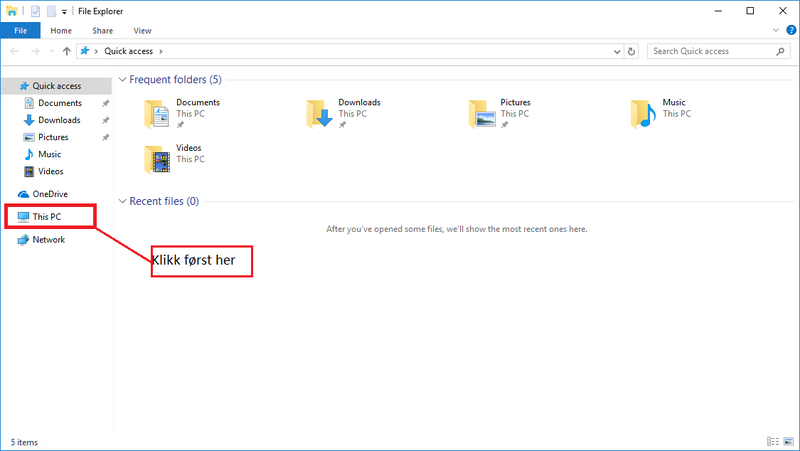Click the New folder quick toolbar icon
The image size is (800, 451).
point(52,11)
